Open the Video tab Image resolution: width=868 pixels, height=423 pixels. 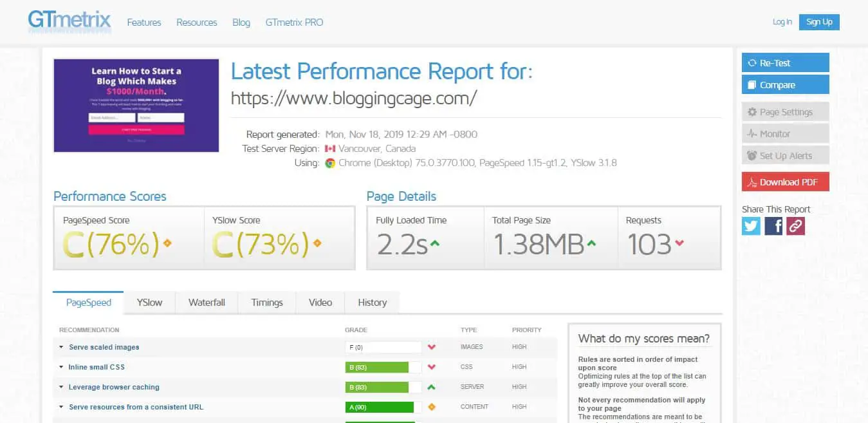tap(320, 302)
